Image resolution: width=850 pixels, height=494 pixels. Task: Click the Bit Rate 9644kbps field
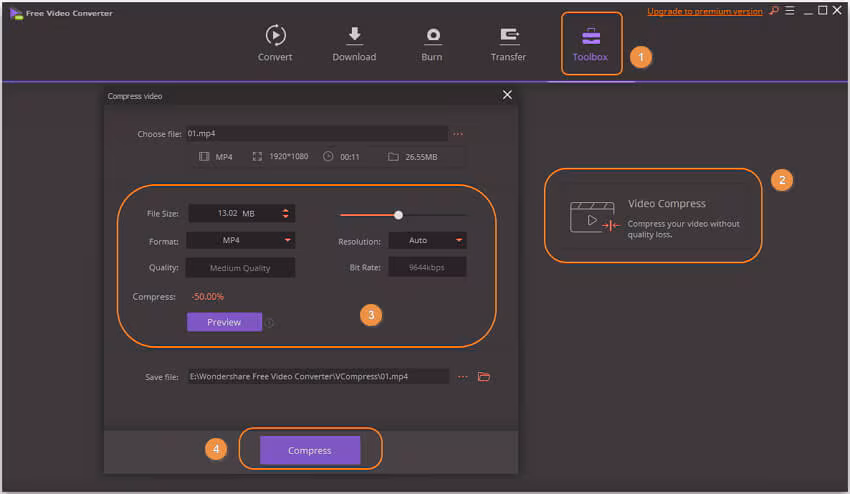427,267
